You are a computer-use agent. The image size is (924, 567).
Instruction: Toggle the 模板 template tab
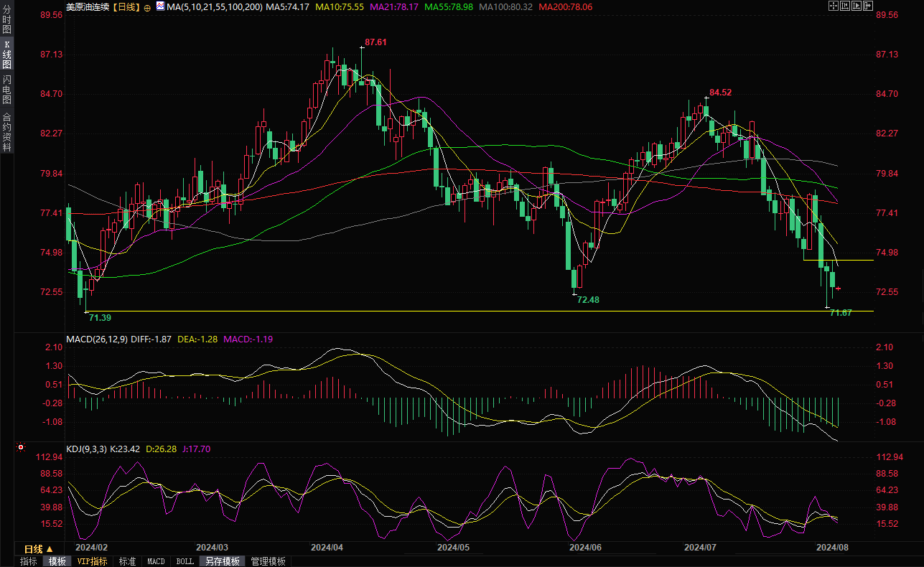(57, 561)
